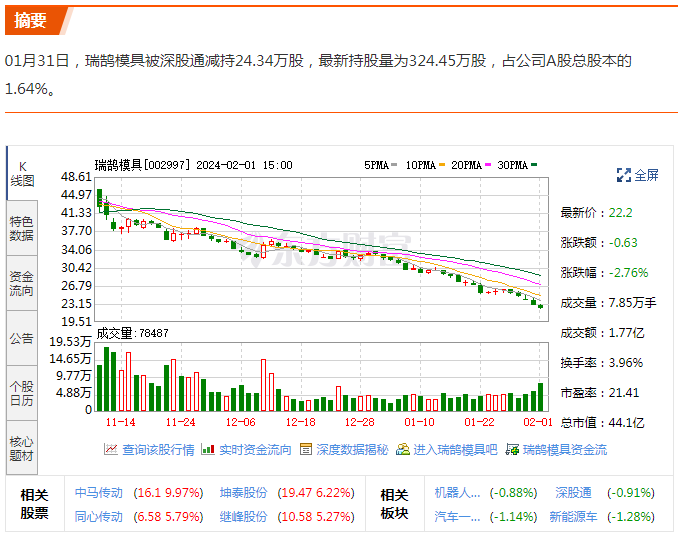This screenshot has height=539, width=681.
Task: Open related stock 中马传动
Action: click(x=99, y=493)
